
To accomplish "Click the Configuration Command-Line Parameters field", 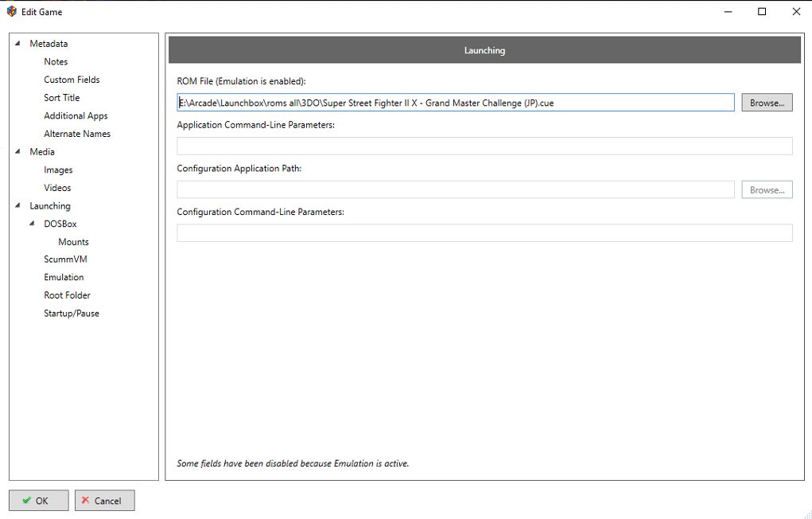I will (x=484, y=232).
